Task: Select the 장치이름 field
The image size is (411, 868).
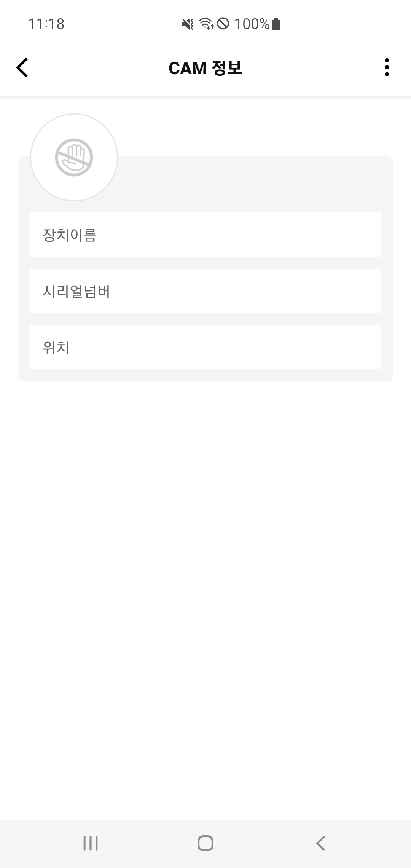Action: pyautogui.click(x=205, y=235)
